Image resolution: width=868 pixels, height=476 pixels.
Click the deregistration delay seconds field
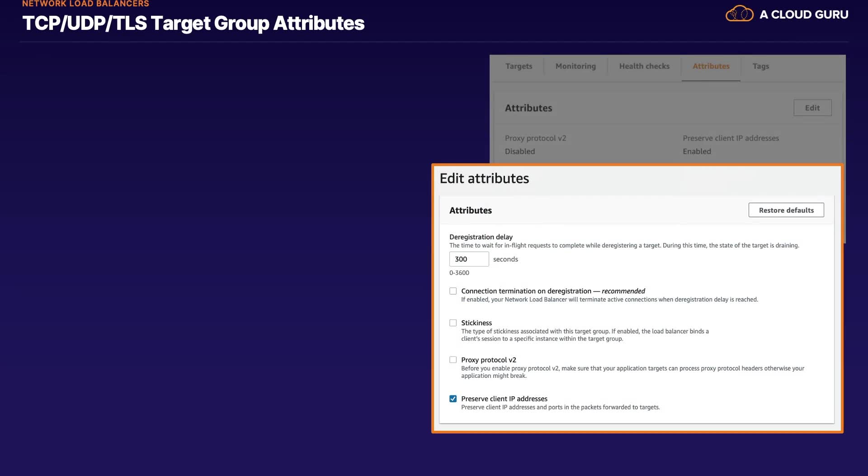[x=469, y=259]
